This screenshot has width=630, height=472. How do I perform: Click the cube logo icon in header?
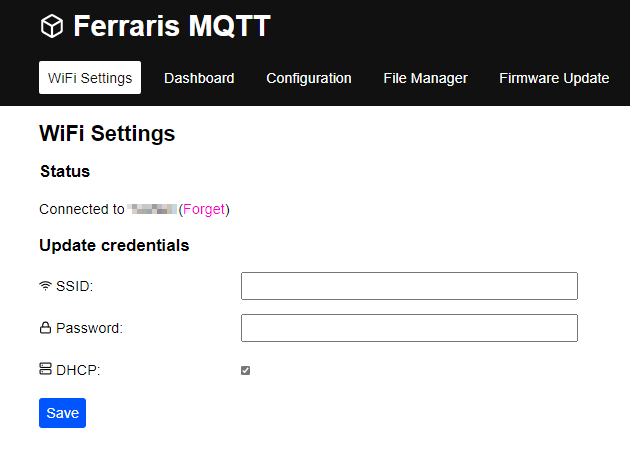(52, 26)
